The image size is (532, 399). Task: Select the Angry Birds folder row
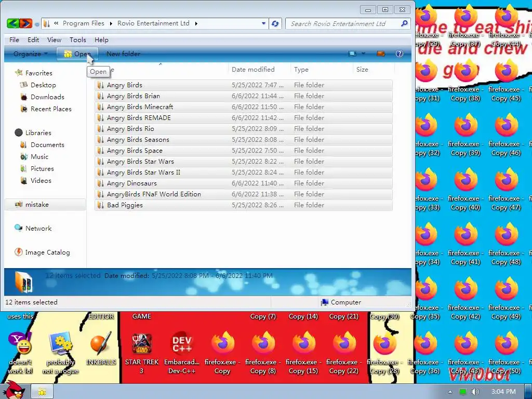tap(244, 85)
